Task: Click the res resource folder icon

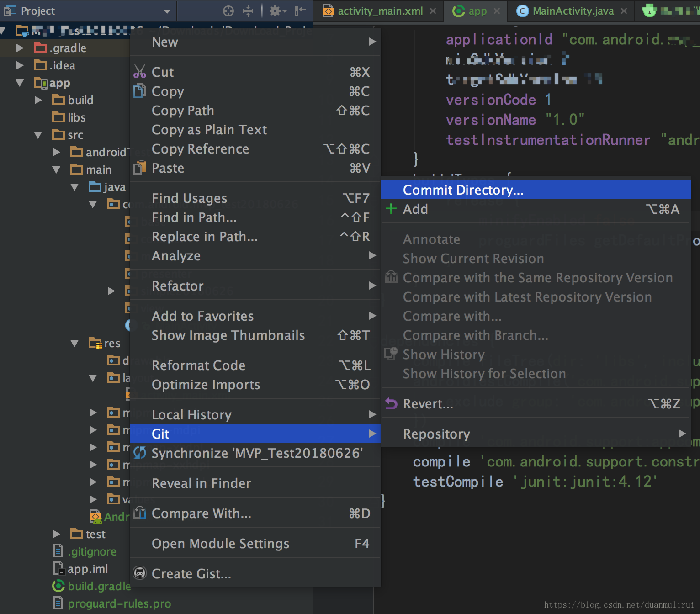Action: 95,343
